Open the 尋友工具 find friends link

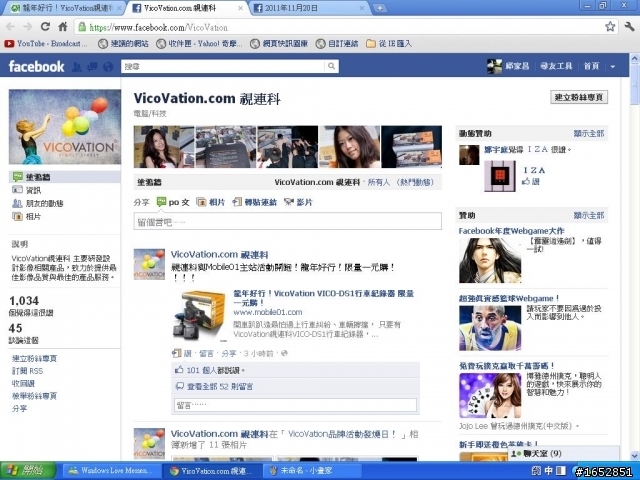[556, 66]
